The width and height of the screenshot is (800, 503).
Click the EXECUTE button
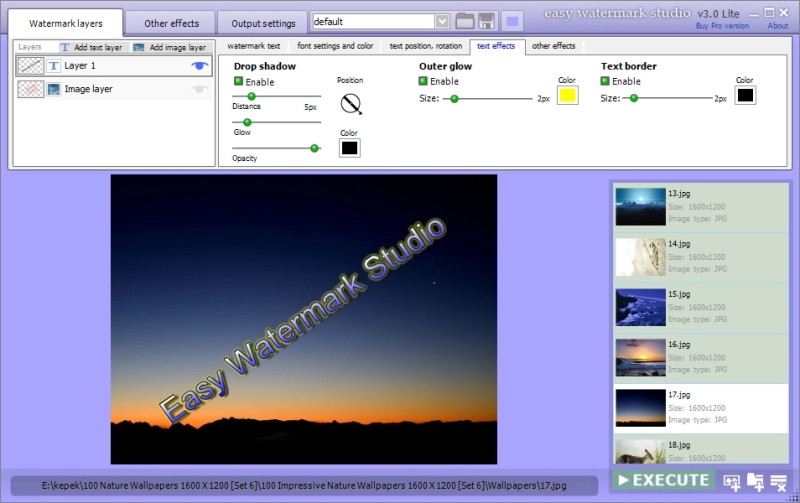click(663, 480)
